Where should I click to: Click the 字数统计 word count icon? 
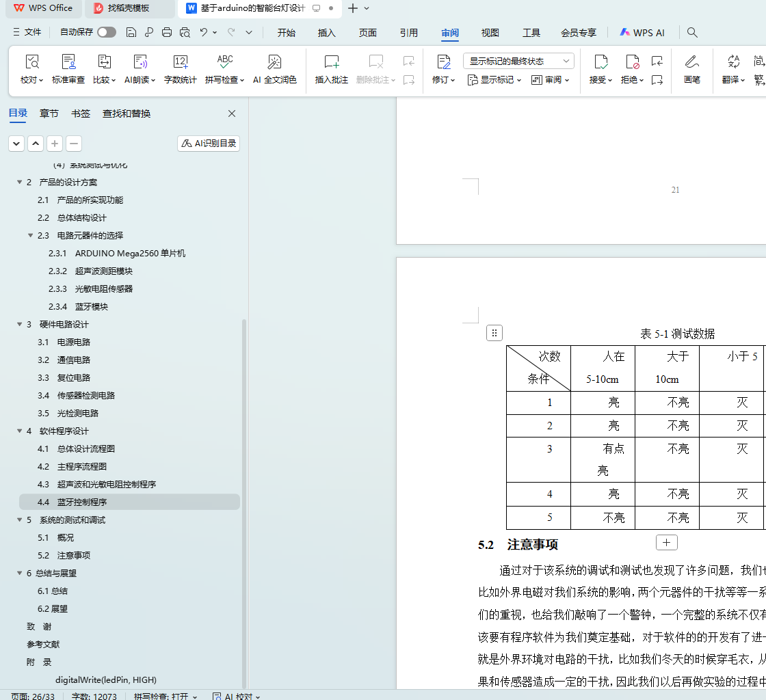pyautogui.click(x=181, y=63)
